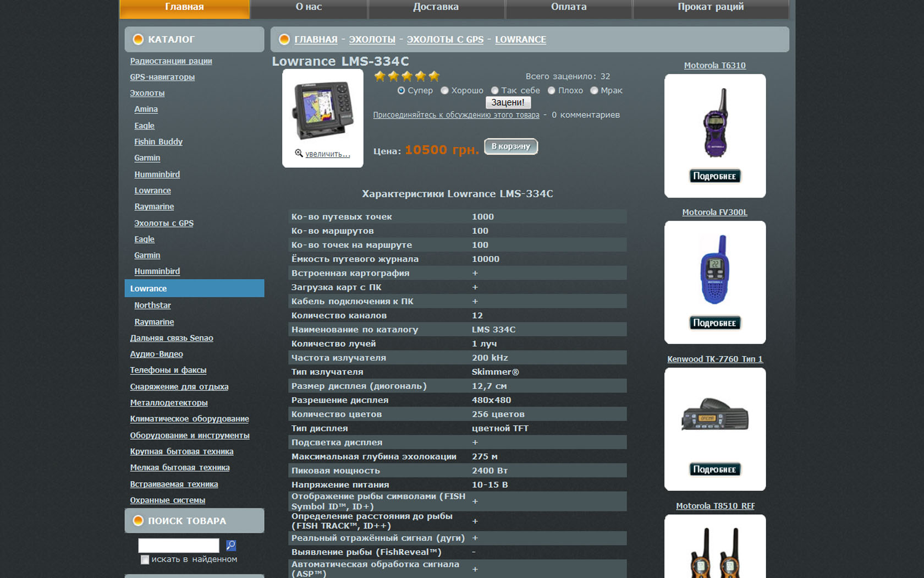
Task: Click the ГЛАВНАЯ breadcrumb link
Action: click(x=316, y=40)
